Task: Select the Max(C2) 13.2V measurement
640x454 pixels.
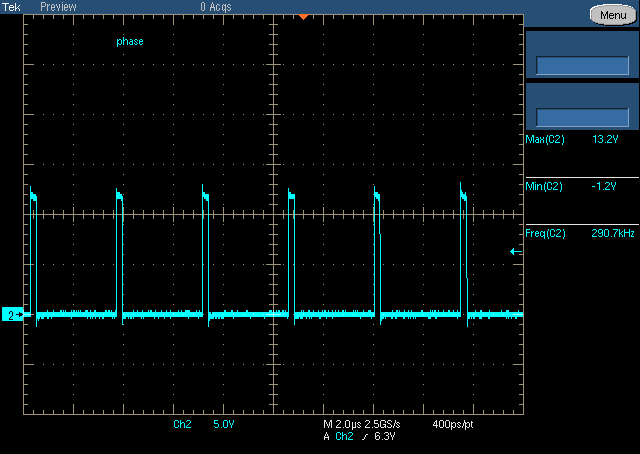Action: click(x=581, y=140)
